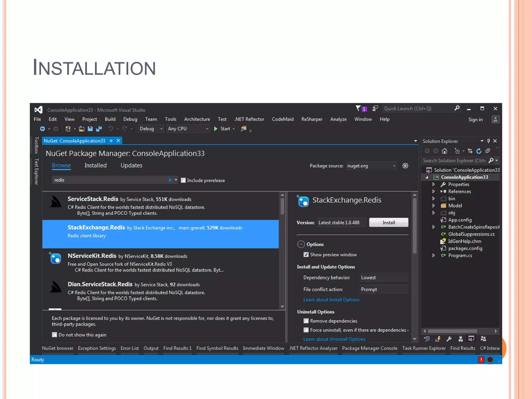Open the notifications flag icon
The height and width of the screenshot is (399, 532).
pyautogui.click(x=361, y=108)
